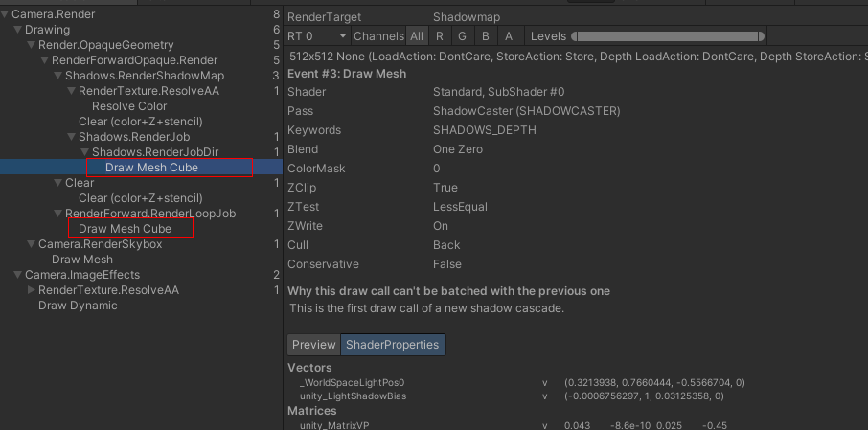Collapse the Camera.Render tree node
Image resolution: width=868 pixels, height=430 pixels.
point(6,15)
